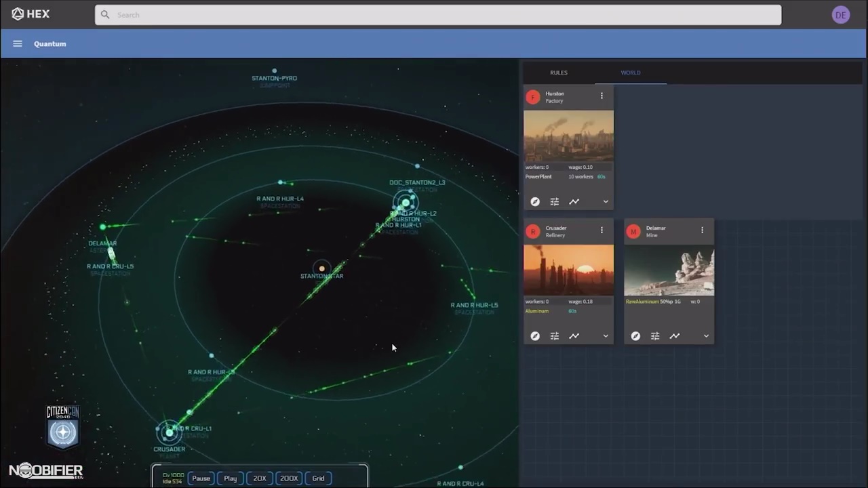Open Delamar Mine card options menu

click(x=702, y=230)
